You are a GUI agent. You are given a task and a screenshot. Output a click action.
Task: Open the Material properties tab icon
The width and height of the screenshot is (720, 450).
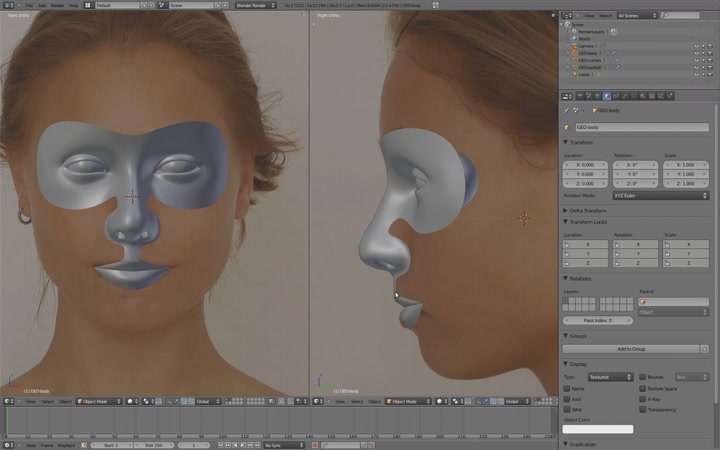643,96
